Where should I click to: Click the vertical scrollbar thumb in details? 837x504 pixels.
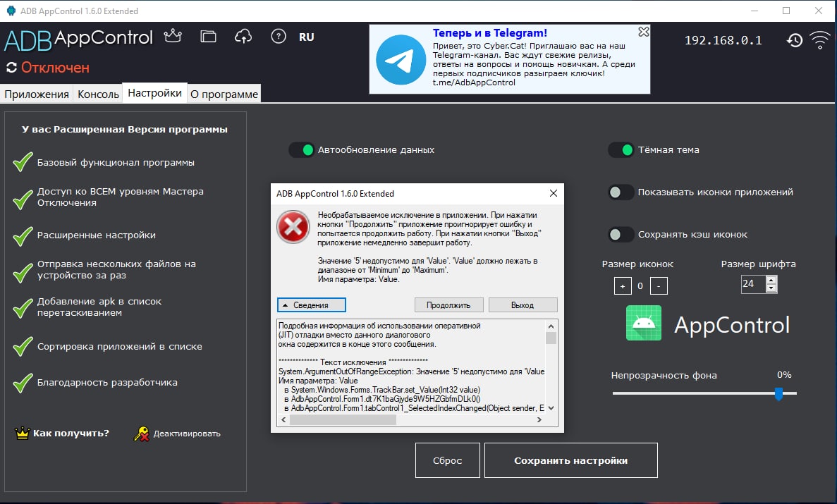(551, 338)
